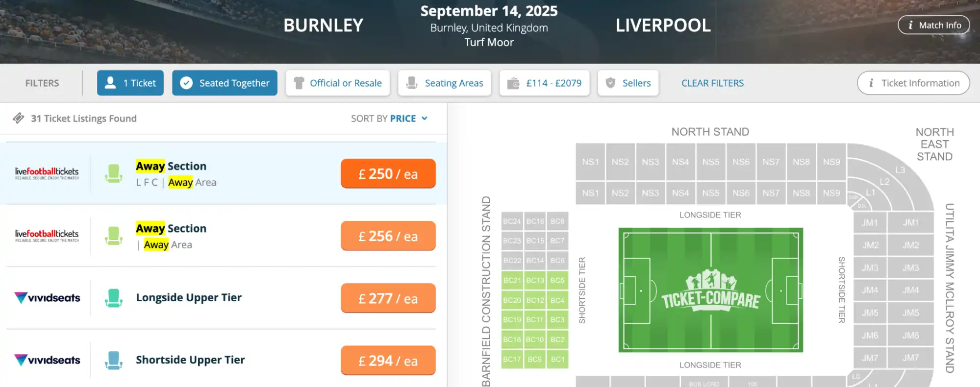
Task: Select the person icon on the 1 Ticket filter
Action: [110, 83]
